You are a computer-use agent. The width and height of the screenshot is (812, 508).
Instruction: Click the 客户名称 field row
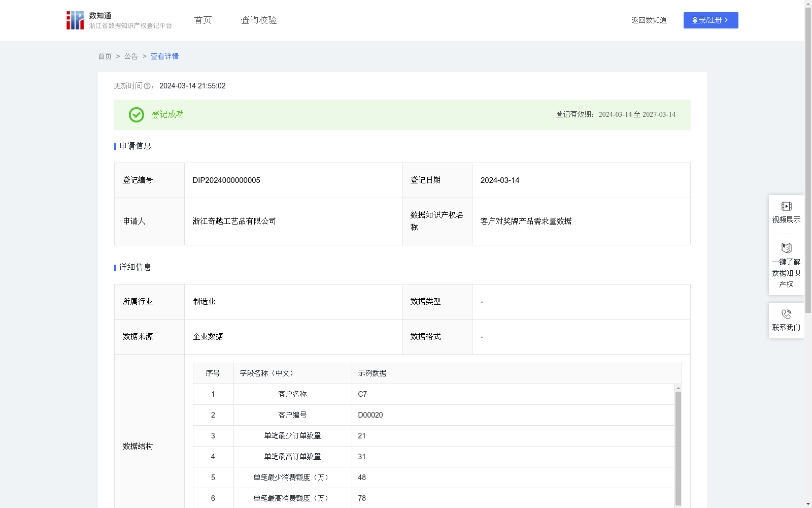[x=433, y=394]
